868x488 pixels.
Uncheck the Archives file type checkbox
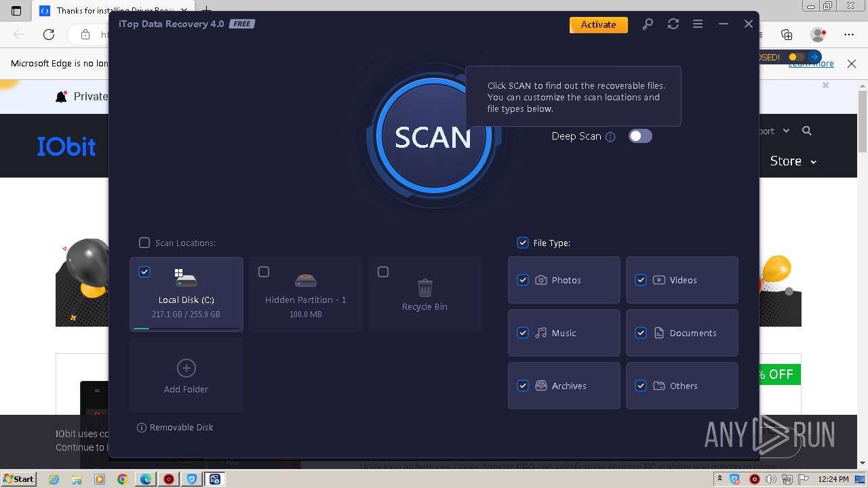pyautogui.click(x=523, y=386)
